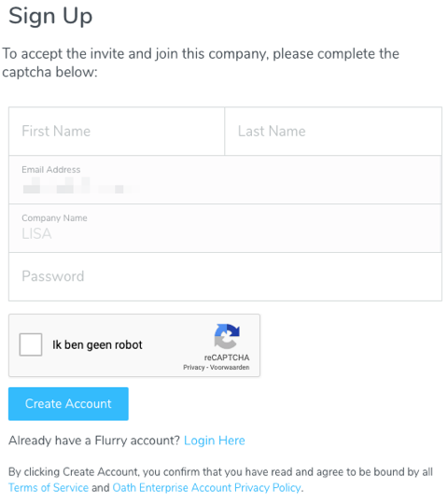This screenshot has height=504, width=448.
Task: Click the reCAPTCHA text under the logo
Action: 227,357
